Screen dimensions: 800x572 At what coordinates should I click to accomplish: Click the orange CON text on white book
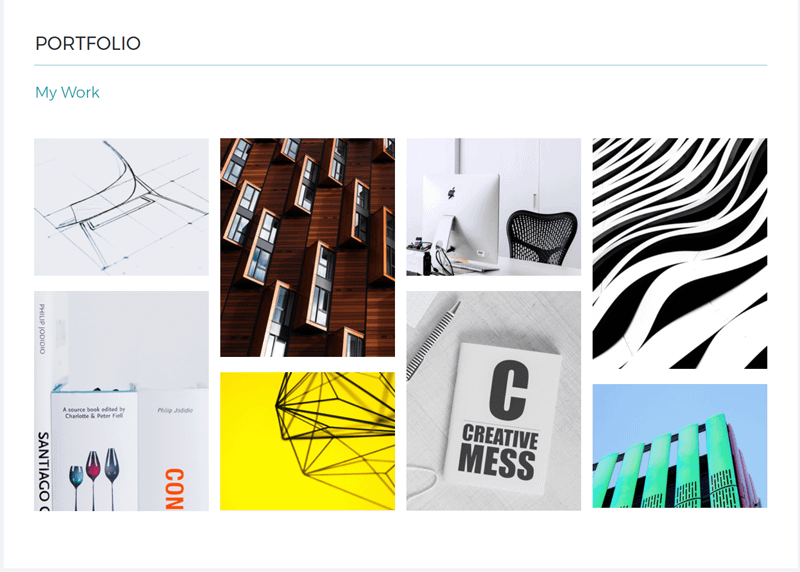point(174,489)
